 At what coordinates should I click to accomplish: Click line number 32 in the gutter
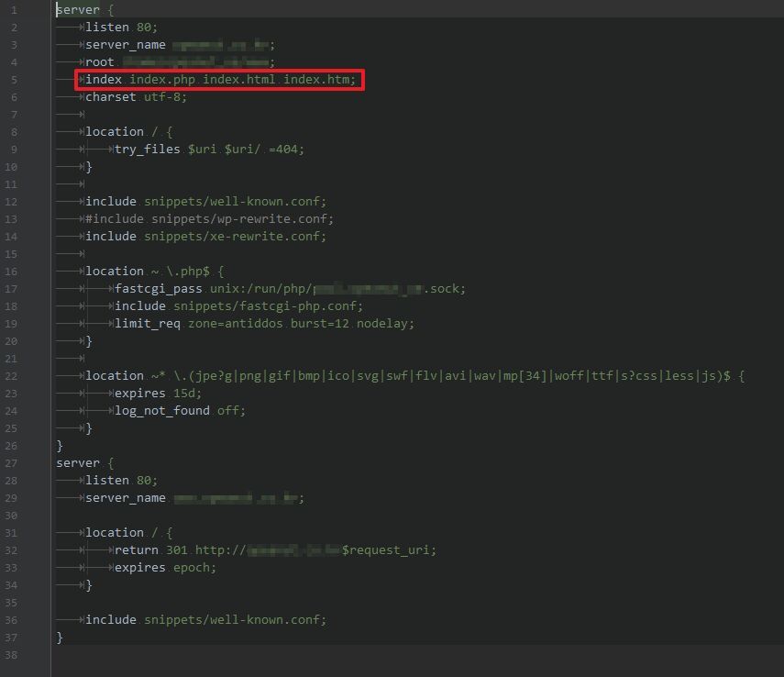tap(11, 549)
